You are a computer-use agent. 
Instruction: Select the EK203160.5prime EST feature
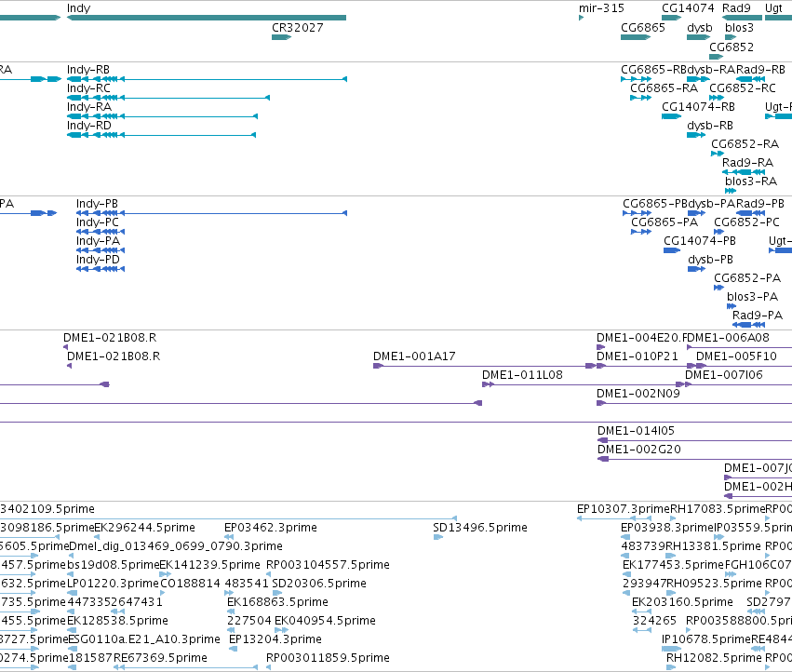[x=641, y=612]
